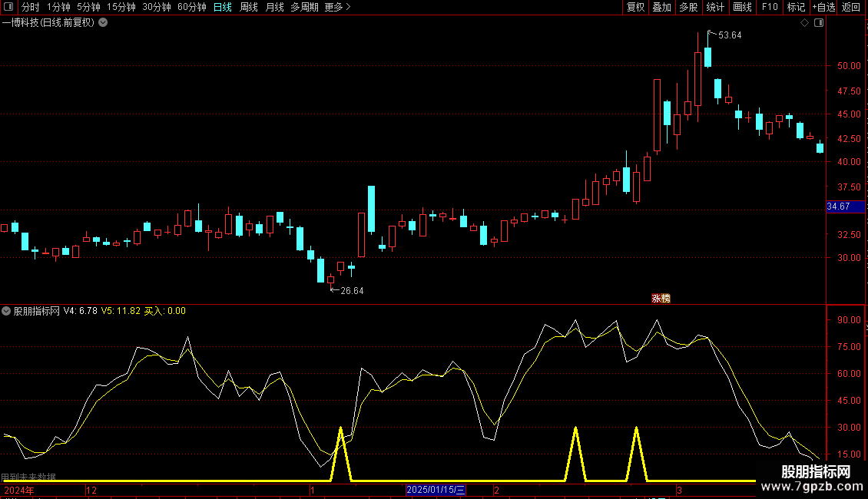This screenshot has height=499, width=868.
Task: Click the 涨榜 marker on the chart
Action: point(661,298)
